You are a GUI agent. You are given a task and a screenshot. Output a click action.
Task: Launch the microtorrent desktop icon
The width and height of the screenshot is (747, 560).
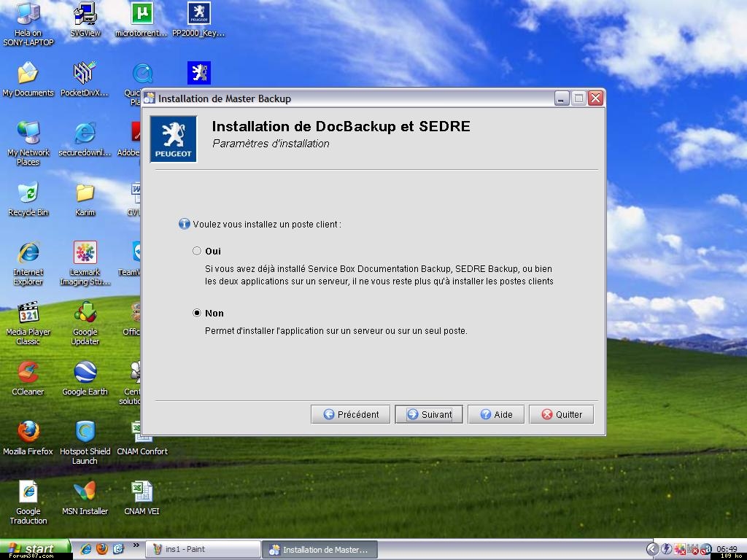click(x=142, y=20)
